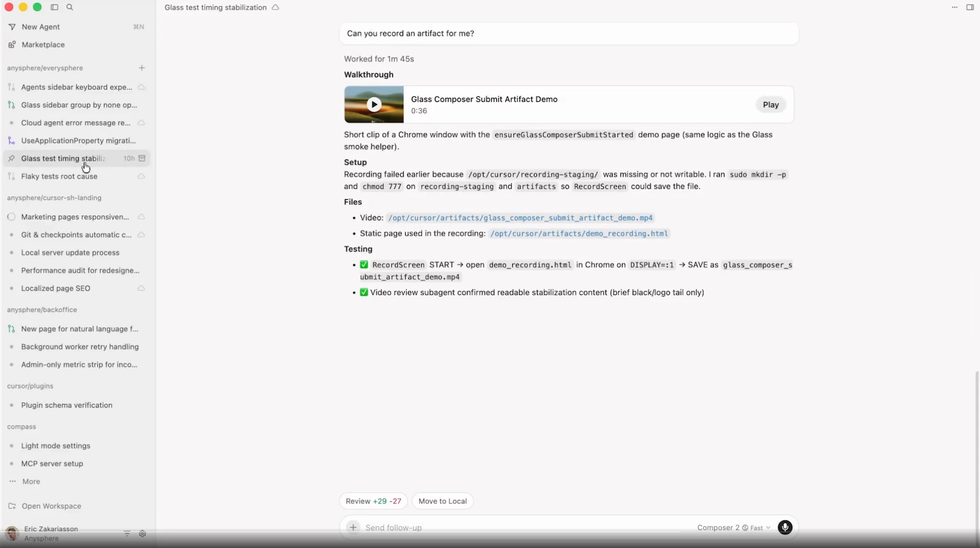The width and height of the screenshot is (980, 548).
Task: Select the Light mode settings agent
Action: click(x=55, y=446)
